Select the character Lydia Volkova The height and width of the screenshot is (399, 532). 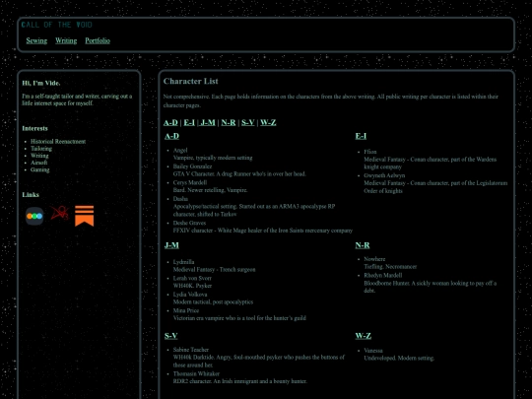pos(190,295)
